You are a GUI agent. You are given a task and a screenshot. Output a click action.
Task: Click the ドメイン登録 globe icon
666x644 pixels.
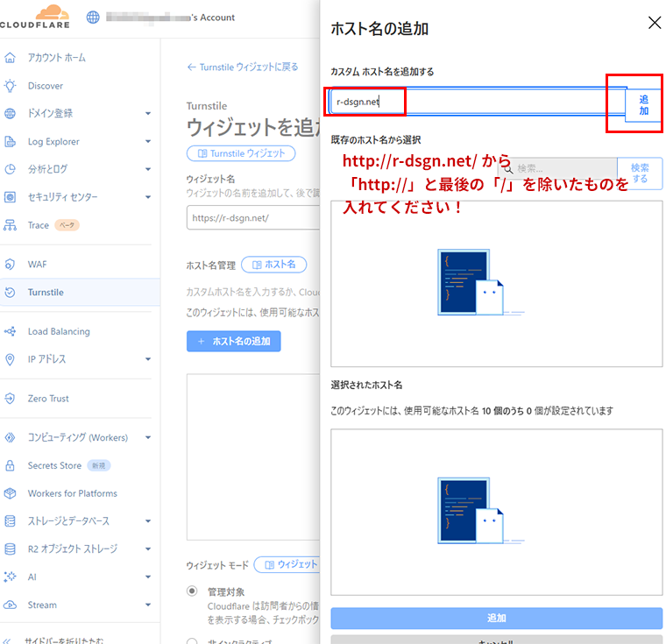tap(11, 113)
